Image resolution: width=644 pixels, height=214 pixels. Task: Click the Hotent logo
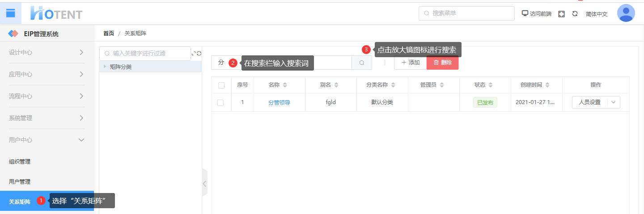56,13
